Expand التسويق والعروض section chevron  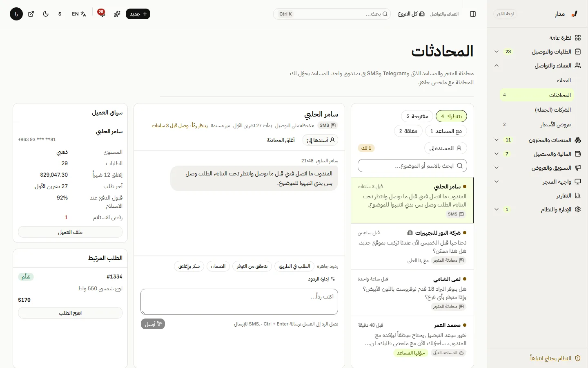(497, 168)
